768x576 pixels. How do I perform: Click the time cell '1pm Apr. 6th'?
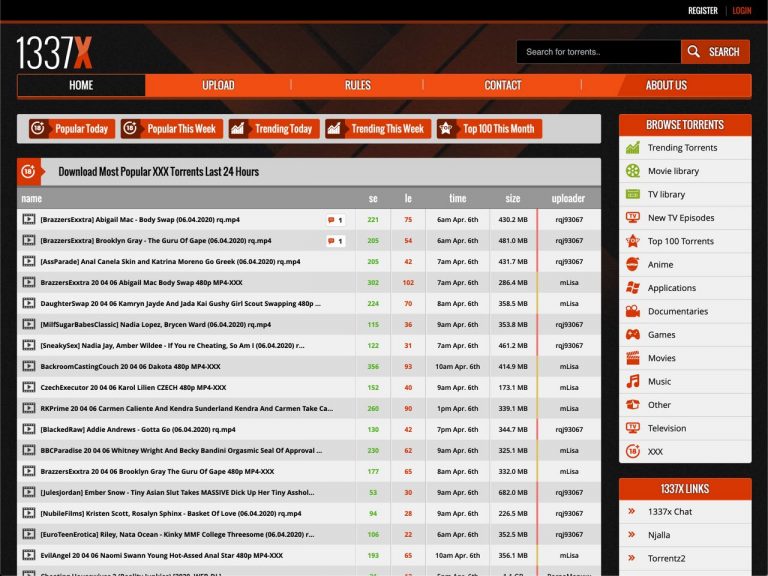[x=457, y=408]
